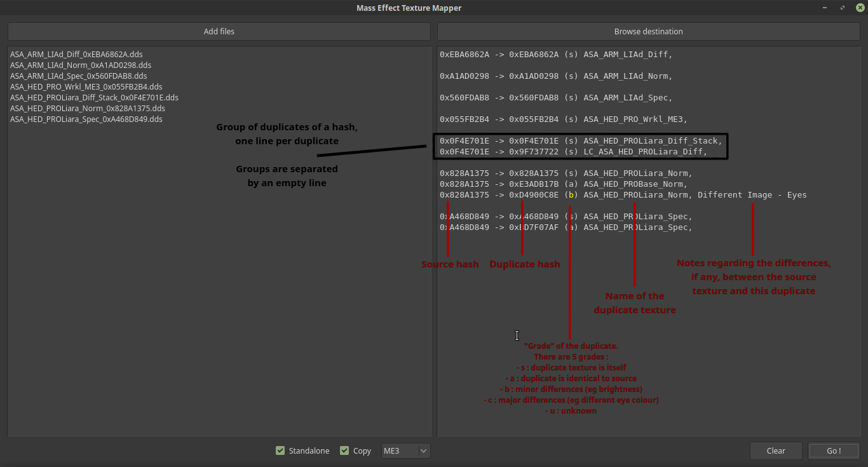
Task: Start mapping with the Go ! button
Action: click(x=834, y=450)
